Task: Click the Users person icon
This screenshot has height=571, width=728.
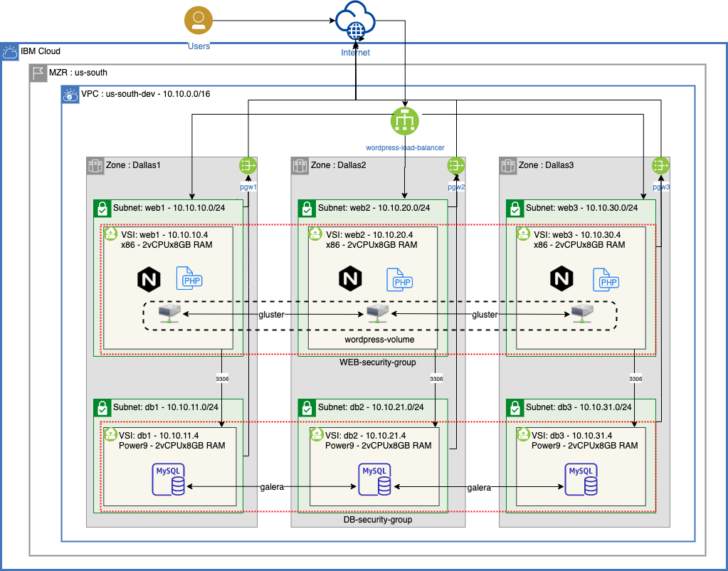Action: (x=199, y=21)
